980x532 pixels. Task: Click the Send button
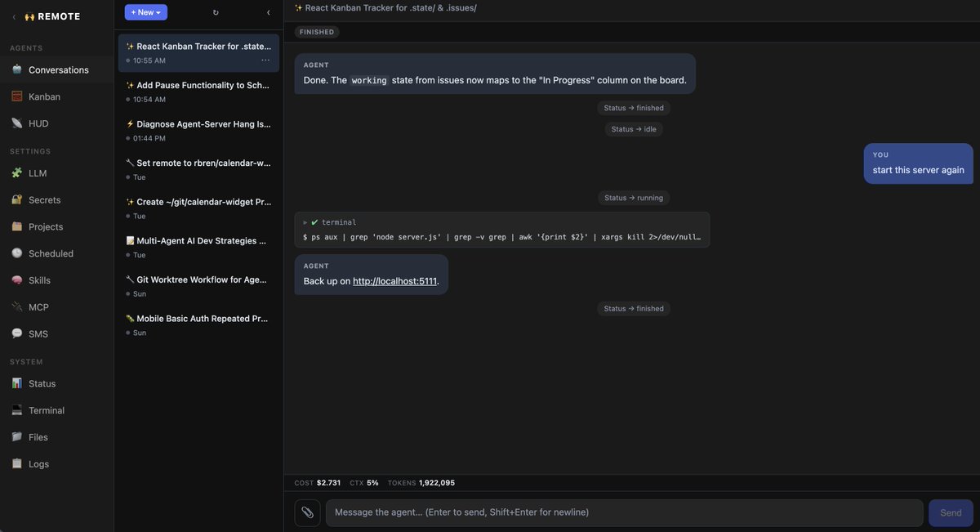pos(951,512)
